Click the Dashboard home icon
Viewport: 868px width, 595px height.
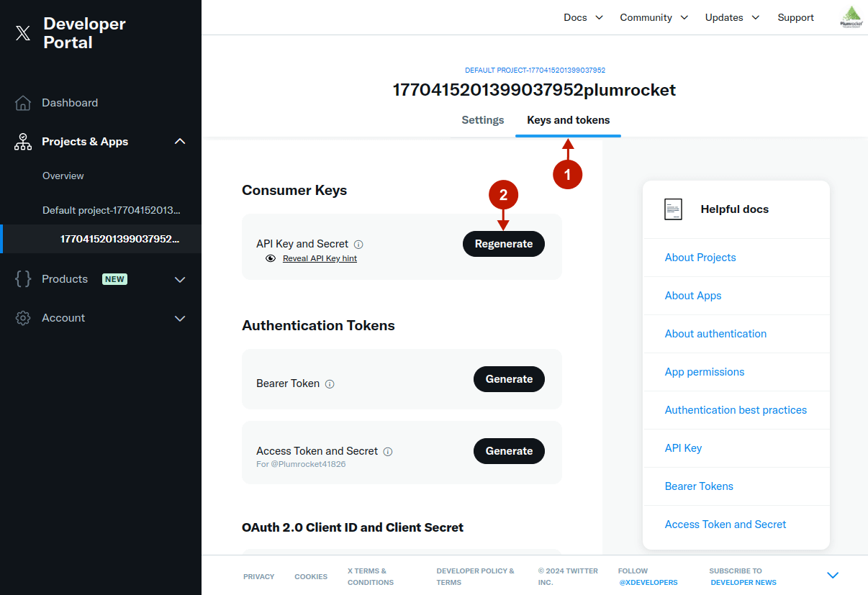point(23,103)
